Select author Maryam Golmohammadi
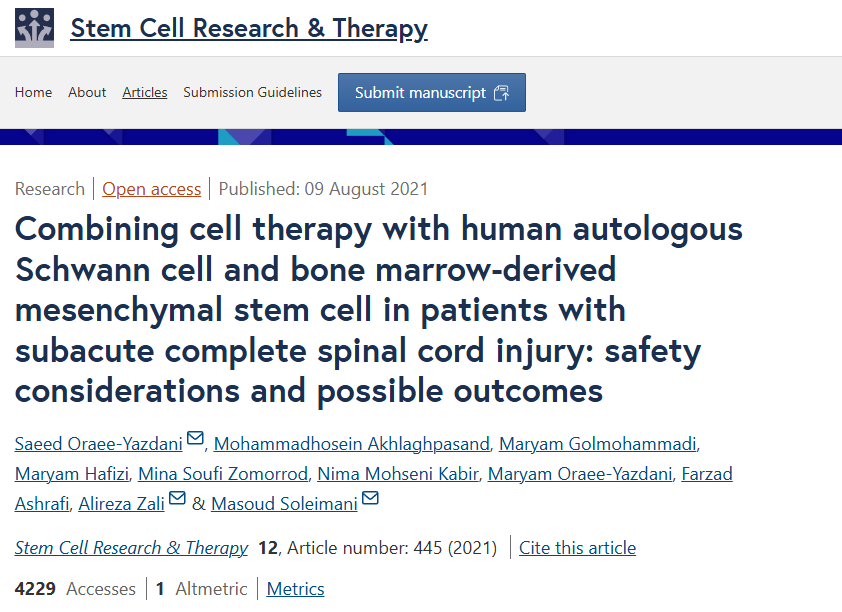 click(598, 443)
